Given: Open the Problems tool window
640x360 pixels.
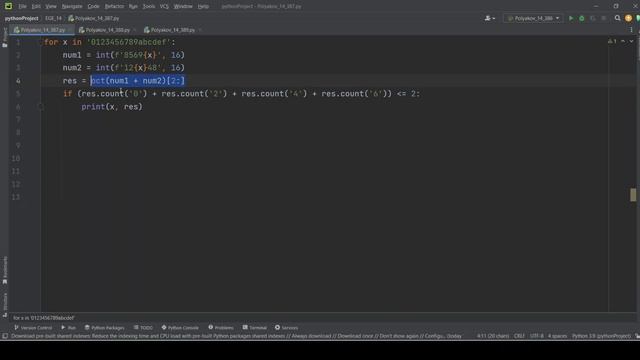Looking at the screenshot, I should click(221, 328).
